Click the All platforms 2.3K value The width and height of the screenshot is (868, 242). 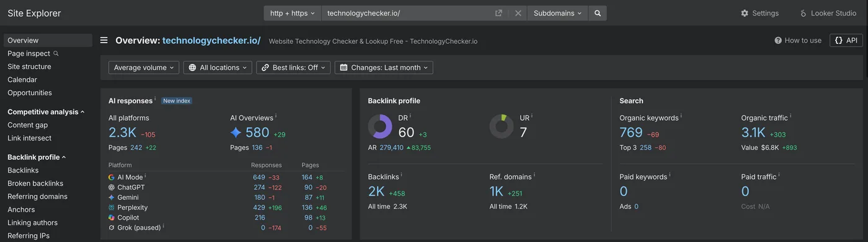[x=122, y=132]
